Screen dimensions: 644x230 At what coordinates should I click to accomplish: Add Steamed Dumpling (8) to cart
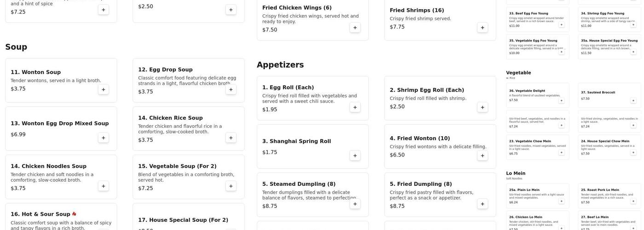pyautogui.click(x=355, y=204)
